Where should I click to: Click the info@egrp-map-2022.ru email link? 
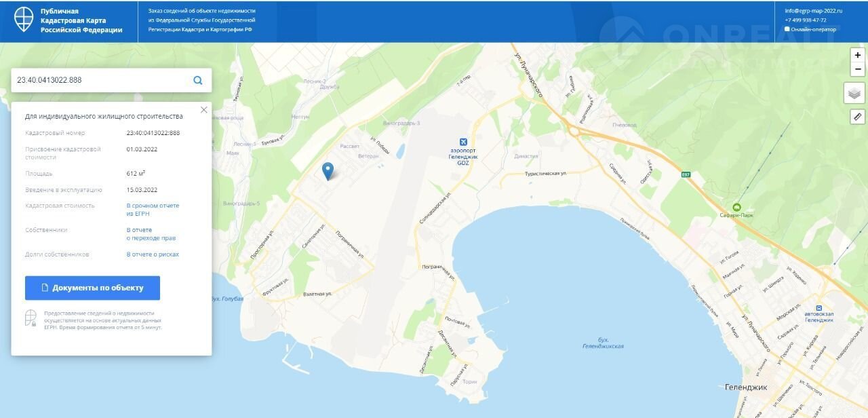point(813,11)
